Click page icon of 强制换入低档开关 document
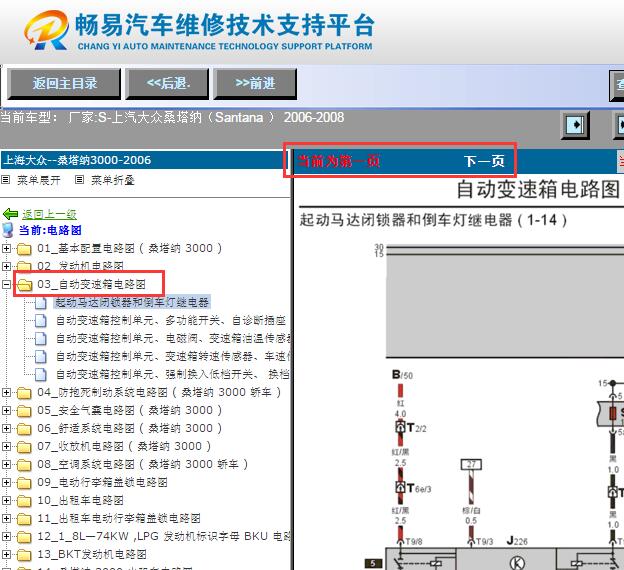The height and width of the screenshot is (570, 624). pos(41,375)
